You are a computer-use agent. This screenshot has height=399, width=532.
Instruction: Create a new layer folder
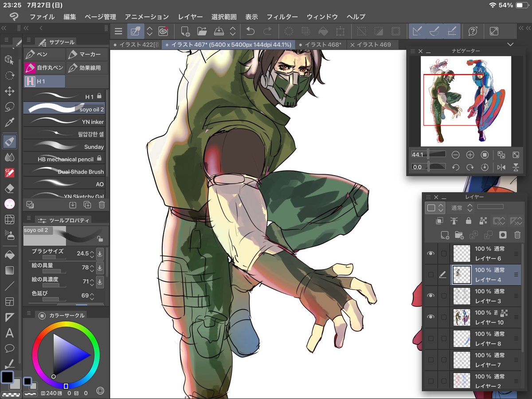(459, 235)
